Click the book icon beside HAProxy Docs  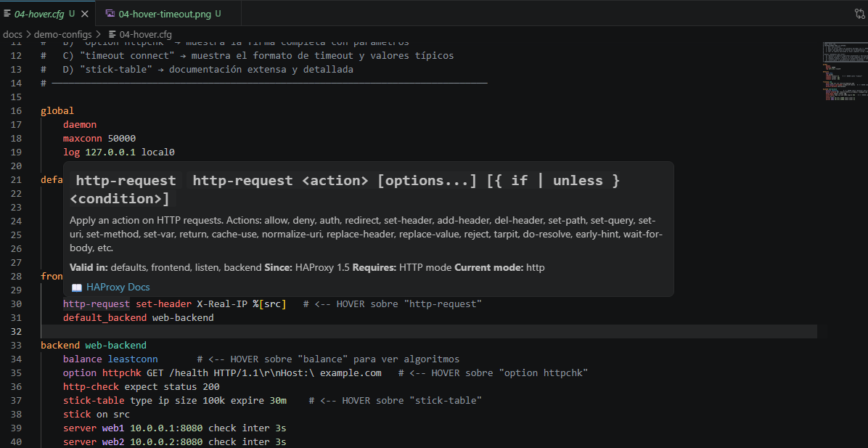click(77, 287)
